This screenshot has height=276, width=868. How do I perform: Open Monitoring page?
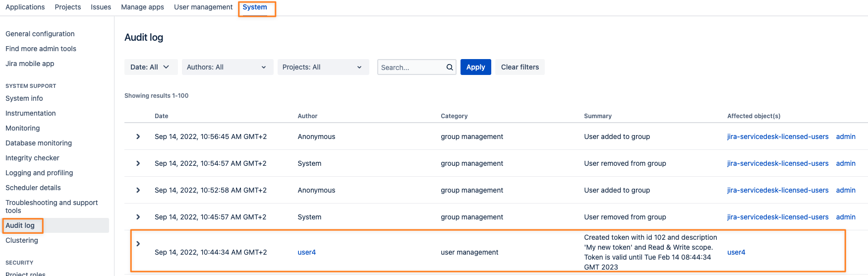point(23,128)
